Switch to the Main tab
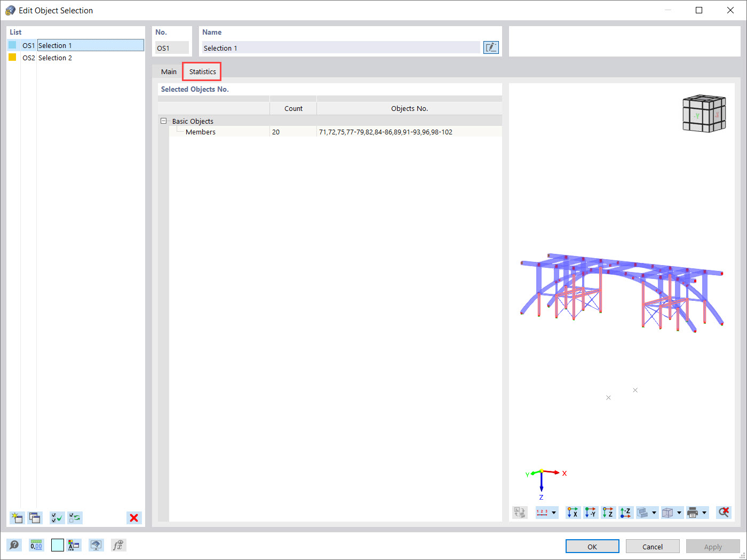747x560 pixels. tap(169, 71)
